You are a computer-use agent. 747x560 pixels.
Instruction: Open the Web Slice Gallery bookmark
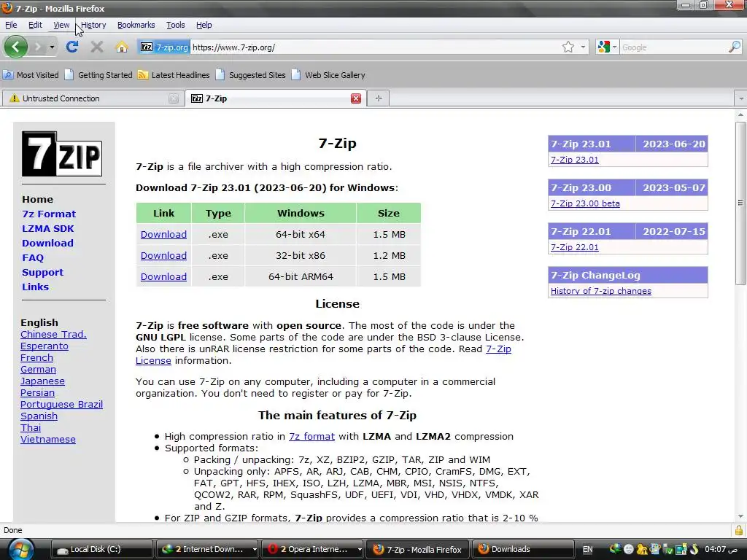(328, 75)
